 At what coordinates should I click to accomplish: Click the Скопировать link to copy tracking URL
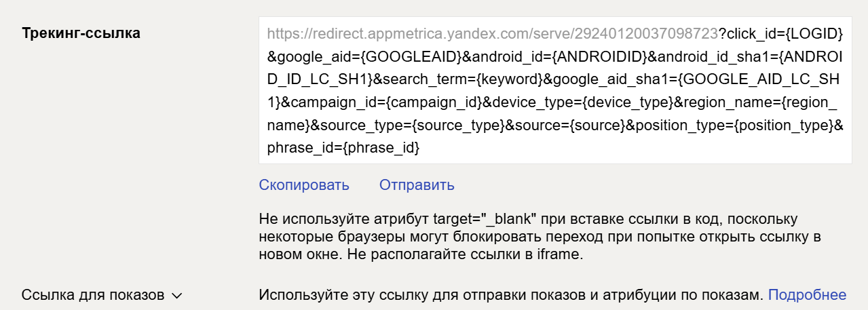pos(304,185)
